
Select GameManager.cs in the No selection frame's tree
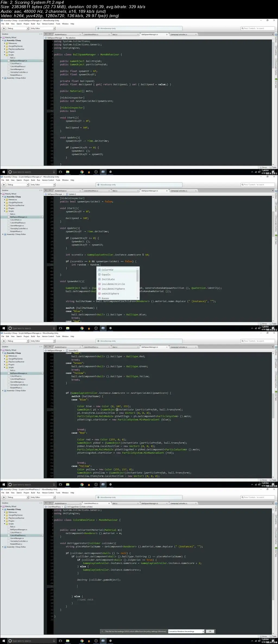point(17,69)
